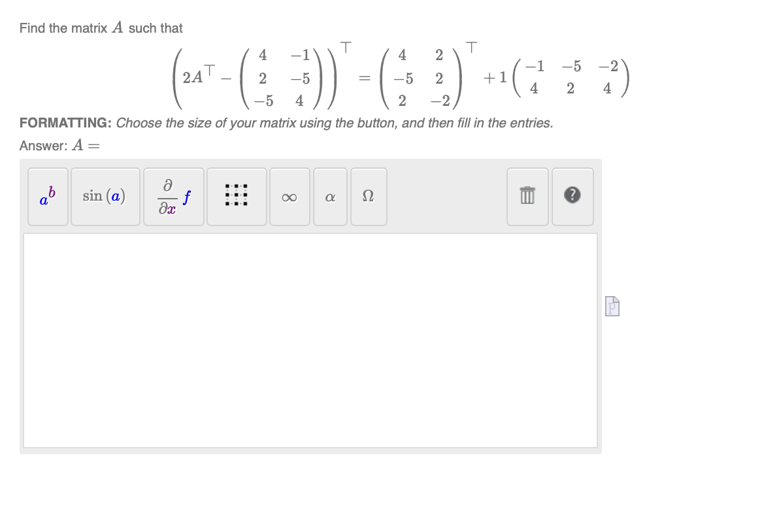Open the infinity symbols palette
This screenshot has width=762, height=532.
click(x=290, y=197)
